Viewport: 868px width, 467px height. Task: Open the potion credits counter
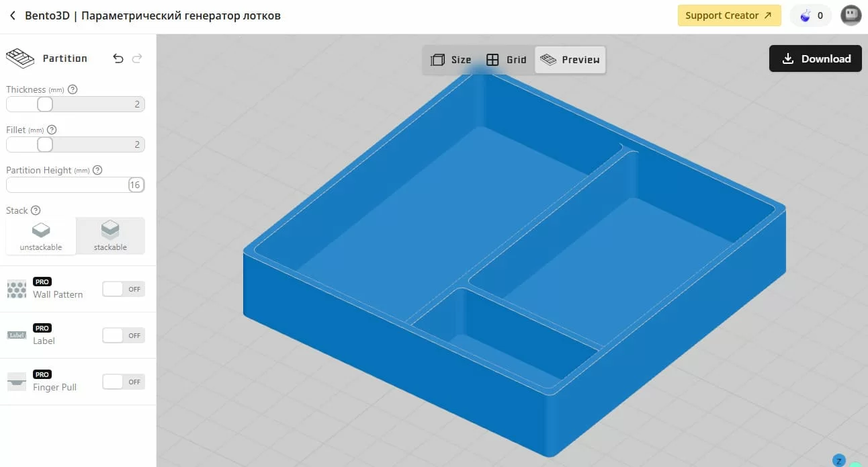click(811, 15)
